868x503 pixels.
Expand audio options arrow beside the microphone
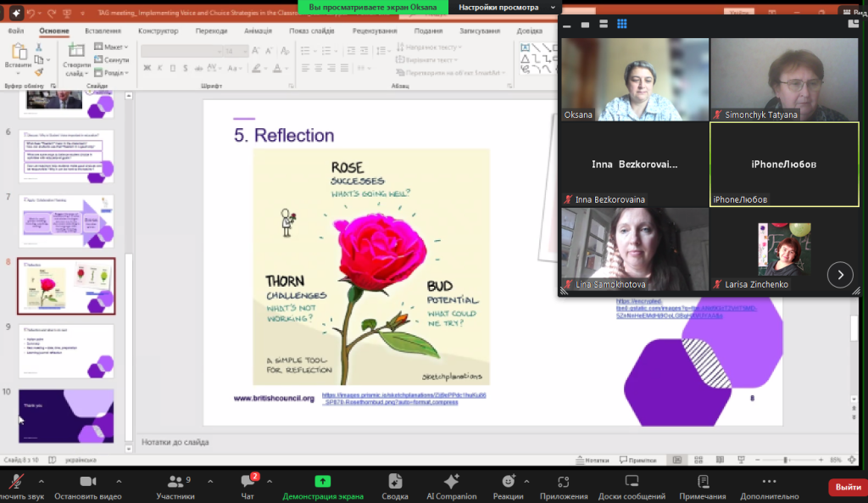coord(41,481)
